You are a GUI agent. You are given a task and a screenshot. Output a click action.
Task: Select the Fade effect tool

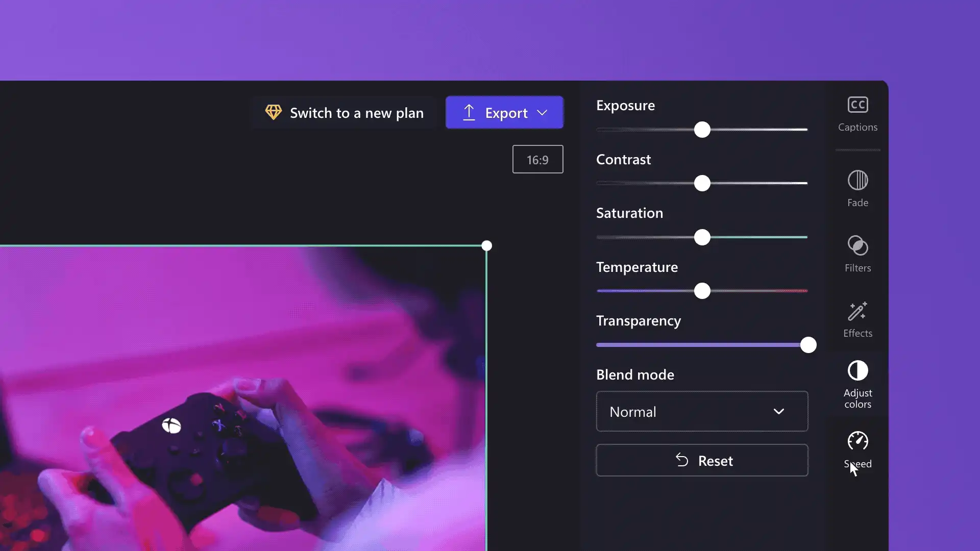point(857,188)
